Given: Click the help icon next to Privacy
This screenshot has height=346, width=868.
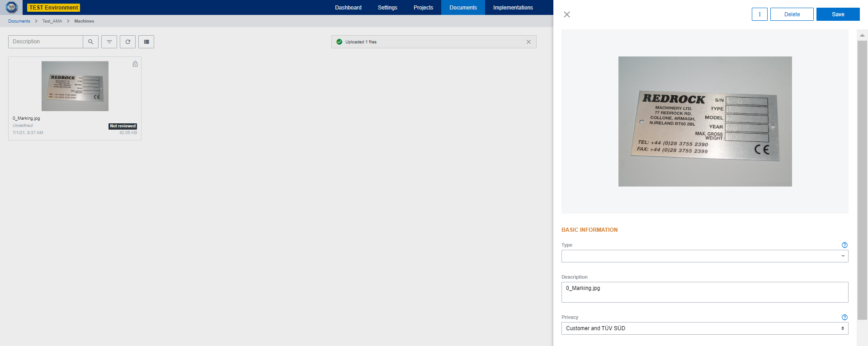Looking at the screenshot, I should pyautogui.click(x=844, y=318).
